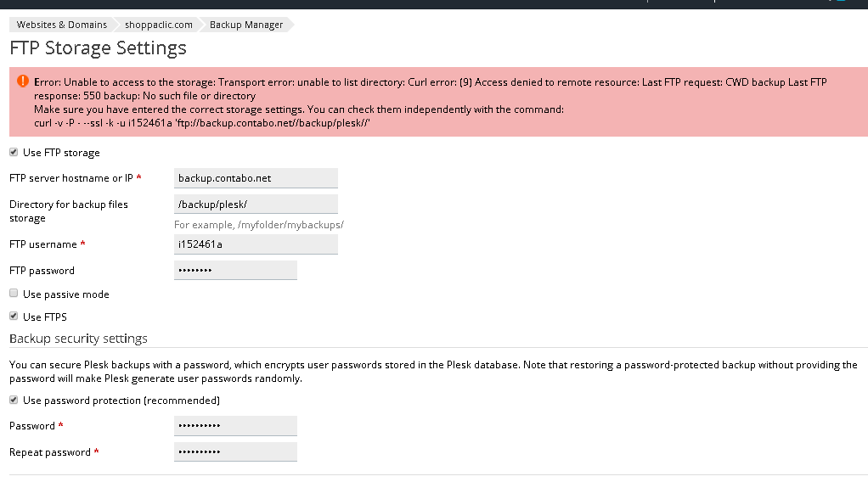Toggle the Use FTPS checkbox
Screen dimensions: 868x482
click(14, 317)
